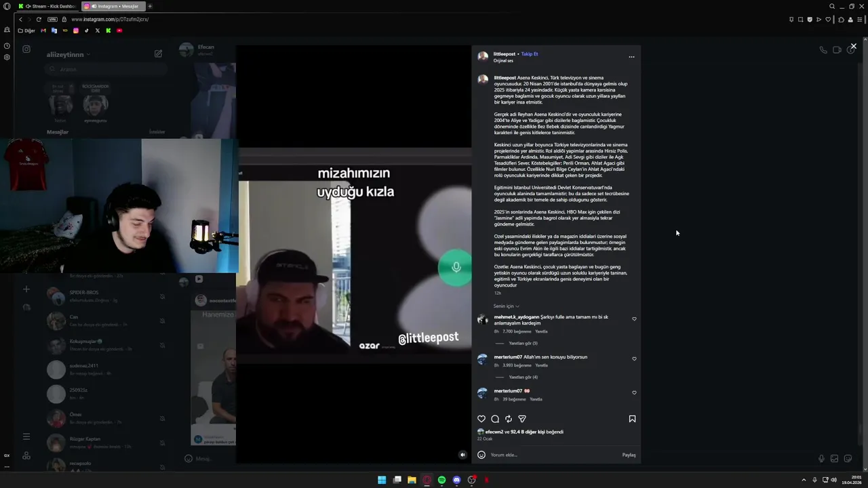Open the '92,4 B diğer kişi' likers list

[528, 432]
